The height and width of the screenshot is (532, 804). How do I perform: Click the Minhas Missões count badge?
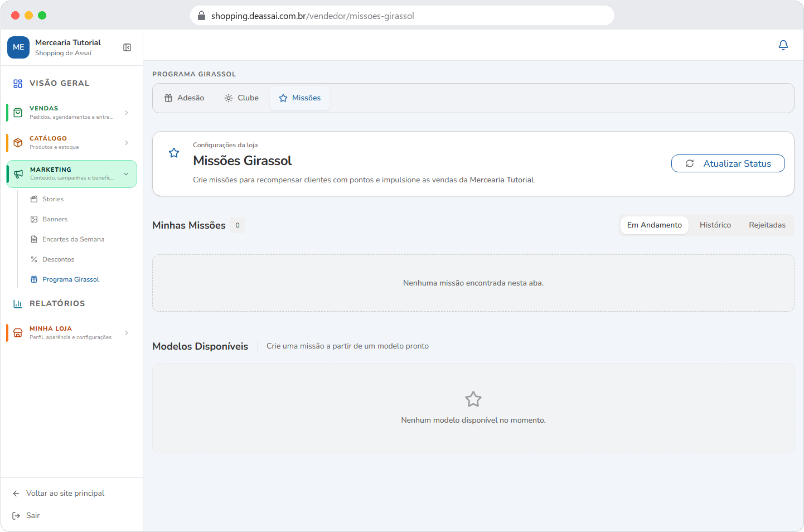click(x=238, y=225)
